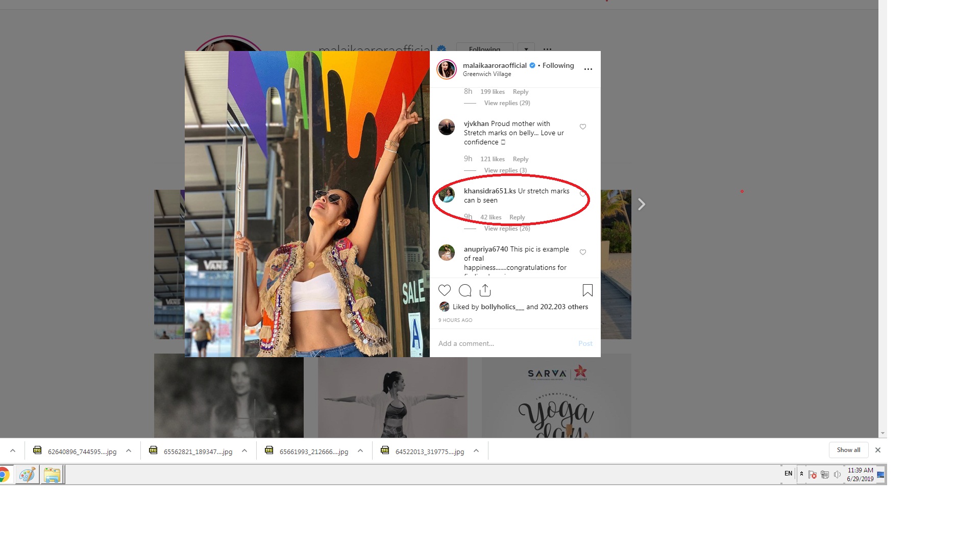Open download options for 65562821_189347 file
This screenshot has width=980, height=551.
point(244,450)
